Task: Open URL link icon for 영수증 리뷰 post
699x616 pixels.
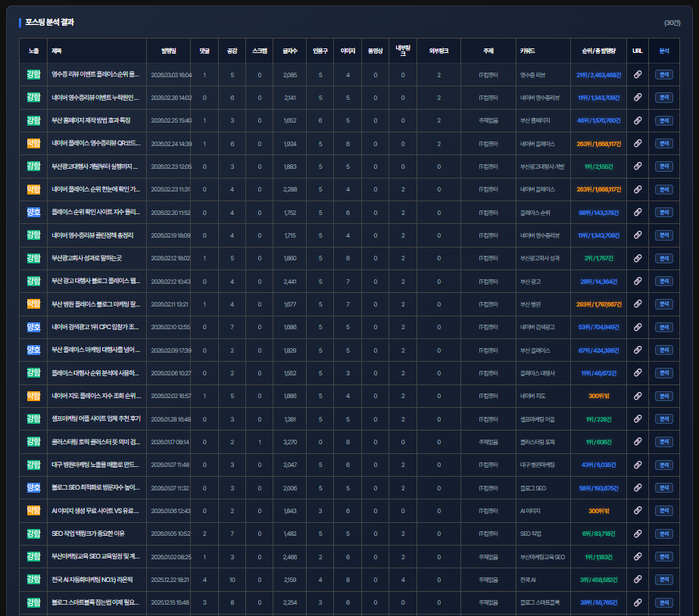Action: coord(638,75)
